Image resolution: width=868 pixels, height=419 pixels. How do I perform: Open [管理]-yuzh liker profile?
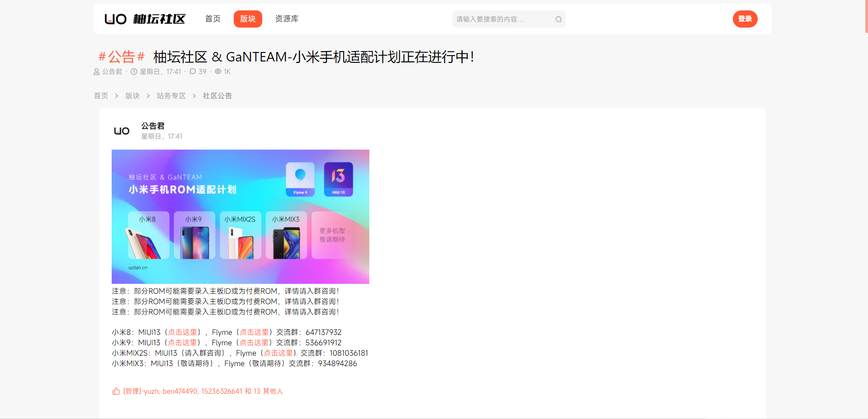point(141,391)
